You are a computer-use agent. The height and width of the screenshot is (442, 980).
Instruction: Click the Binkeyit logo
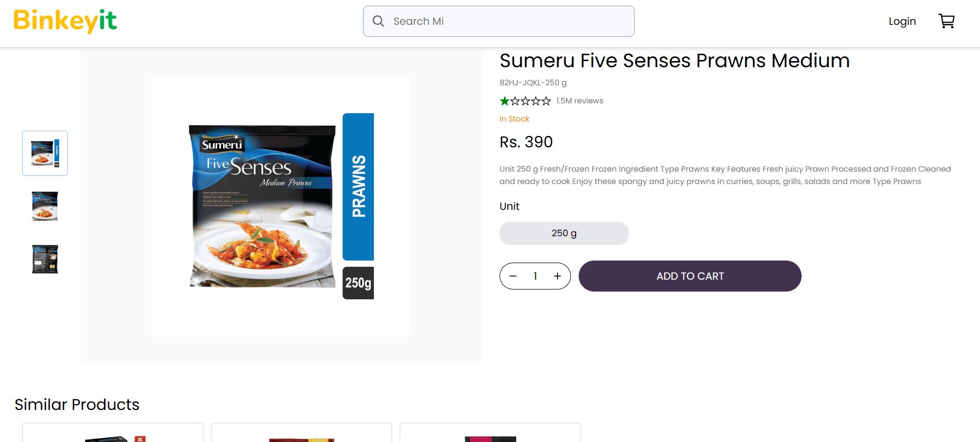pos(65,21)
